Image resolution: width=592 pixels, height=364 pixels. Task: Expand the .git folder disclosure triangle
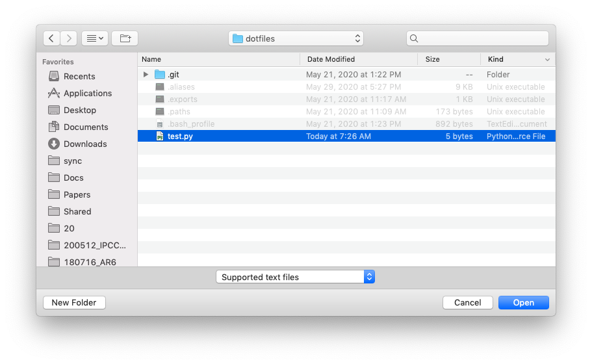click(x=146, y=74)
